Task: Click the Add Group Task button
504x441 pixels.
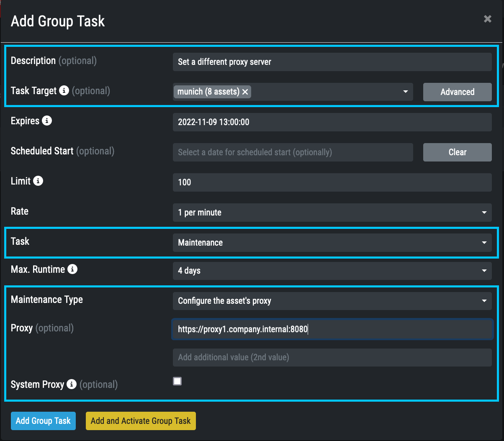Action: [43, 421]
